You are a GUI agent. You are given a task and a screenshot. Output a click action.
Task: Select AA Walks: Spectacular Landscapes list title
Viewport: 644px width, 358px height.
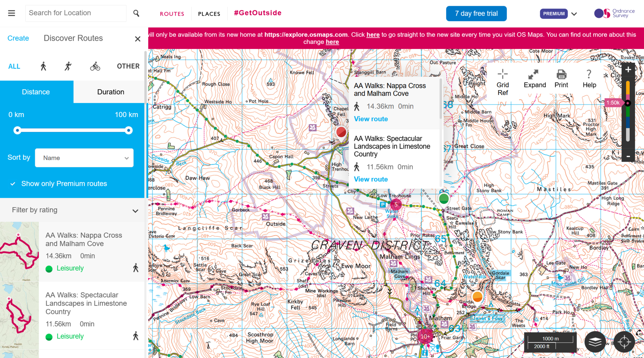click(x=86, y=303)
